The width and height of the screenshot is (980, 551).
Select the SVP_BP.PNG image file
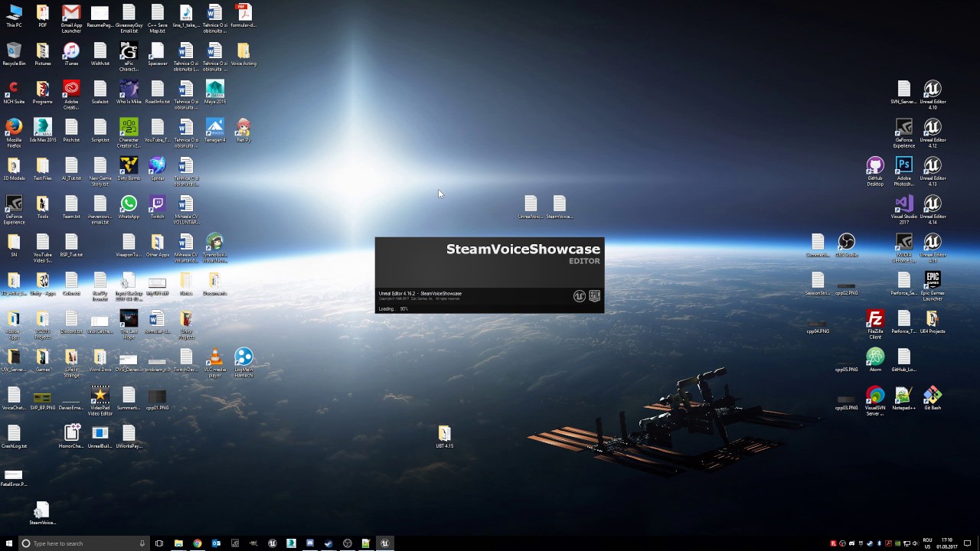point(43,399)
